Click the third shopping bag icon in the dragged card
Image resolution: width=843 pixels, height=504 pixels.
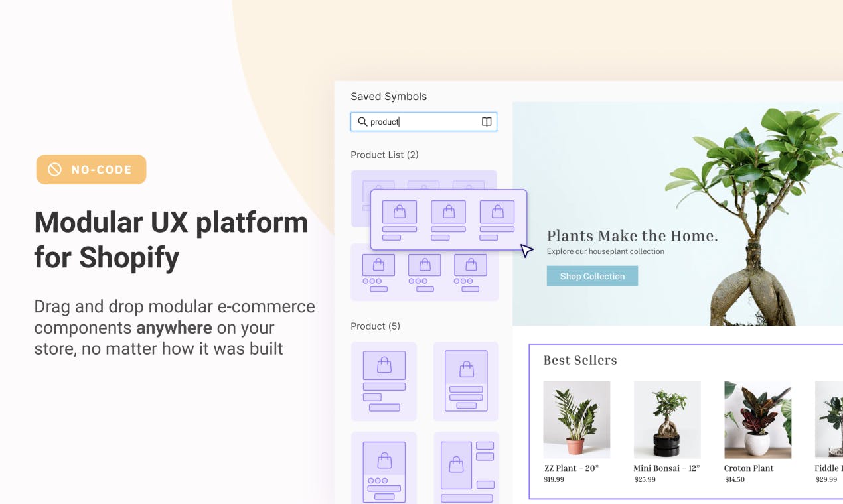tap(497, 212)
